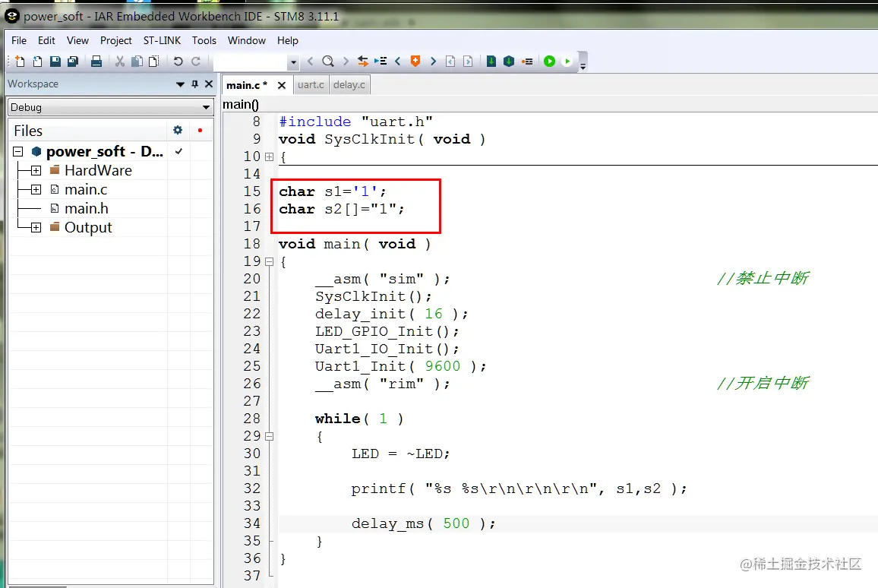
Task: Jump to previous bookmark
Action: coord(397,61)
